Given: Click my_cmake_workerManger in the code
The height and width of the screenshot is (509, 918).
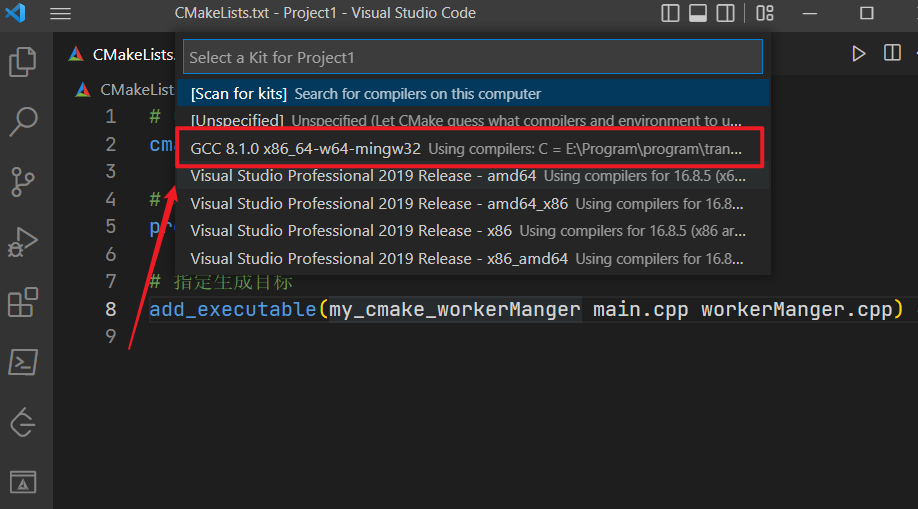Looking at the screenshot, I should click(454, 309).
